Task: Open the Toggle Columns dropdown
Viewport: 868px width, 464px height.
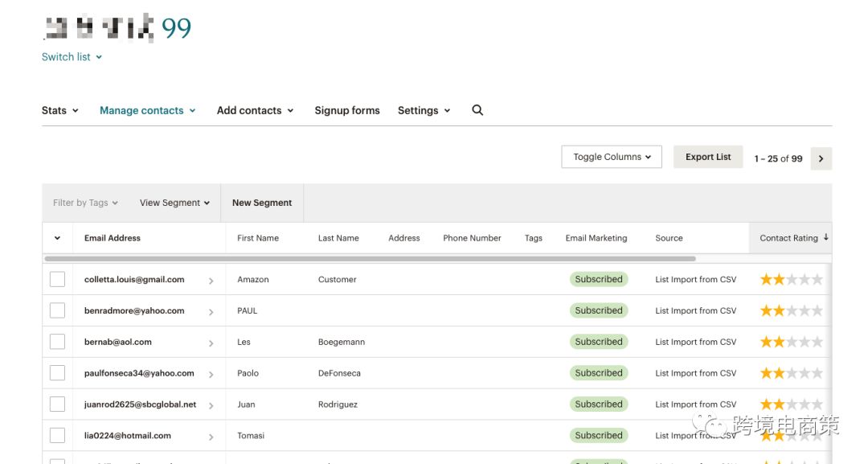Action: [612, 157]
